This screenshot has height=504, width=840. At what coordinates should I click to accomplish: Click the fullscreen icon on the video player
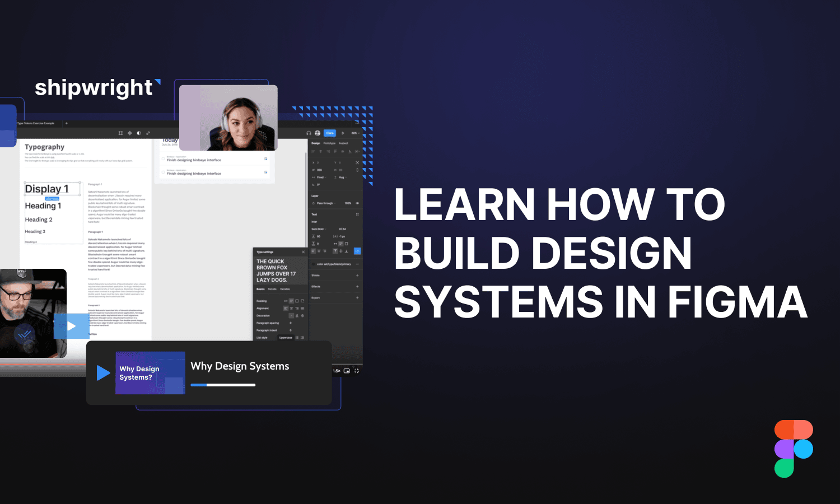(x=356, y=370)
